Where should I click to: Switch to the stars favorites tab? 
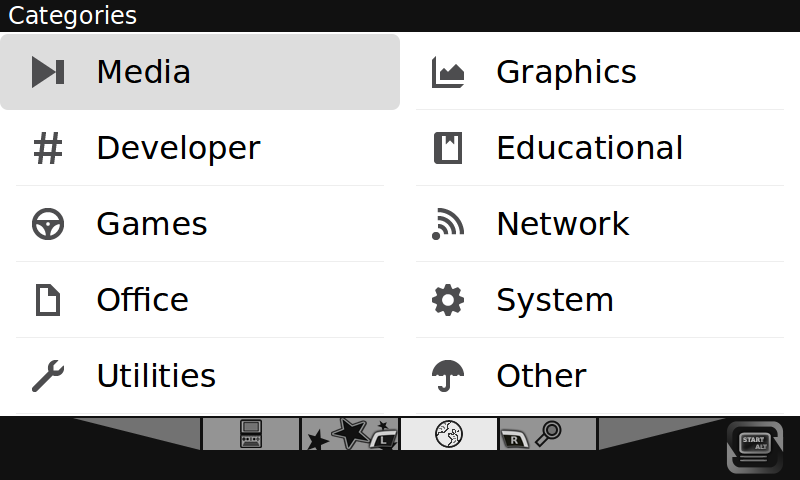(x=350, y=434)
